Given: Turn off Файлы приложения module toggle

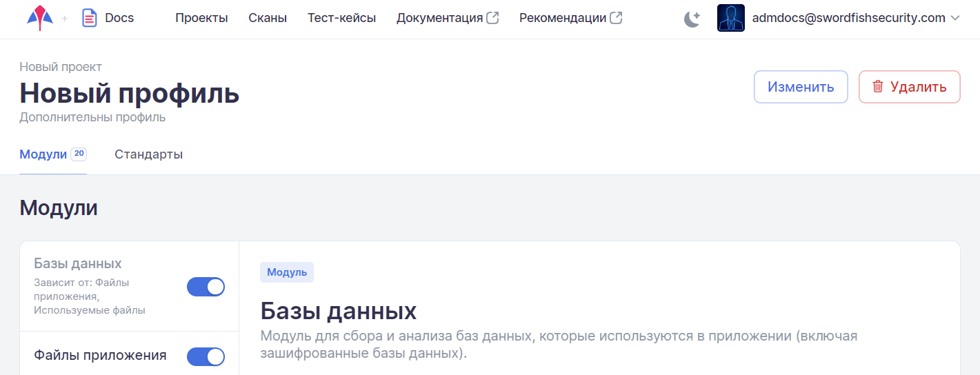Looking at the screenshot, I should pyautogui.click(x=206, y=356).
